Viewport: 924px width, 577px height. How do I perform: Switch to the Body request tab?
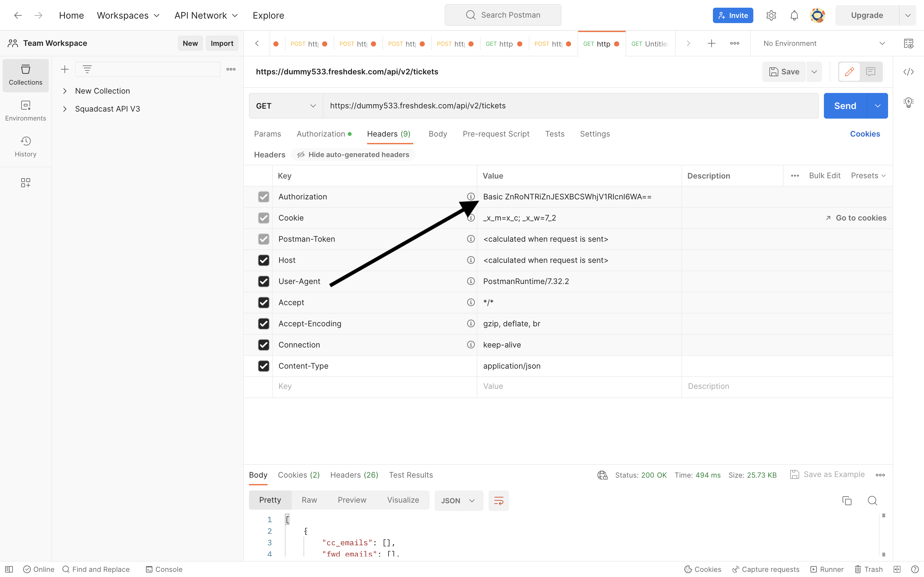point(438,134)
